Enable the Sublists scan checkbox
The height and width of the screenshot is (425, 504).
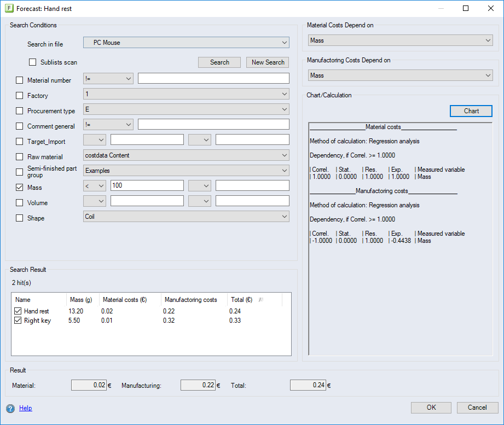coord(33,62)
